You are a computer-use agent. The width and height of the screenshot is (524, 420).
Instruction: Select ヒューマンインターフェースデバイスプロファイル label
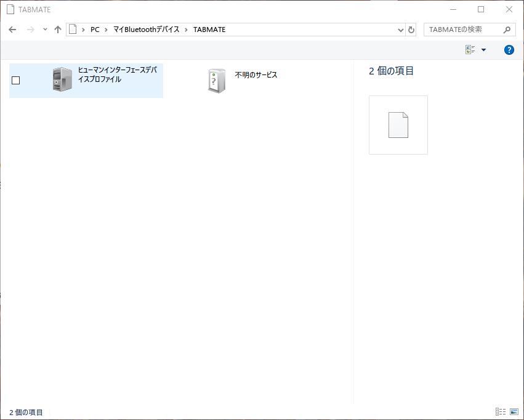pos(117,75)
